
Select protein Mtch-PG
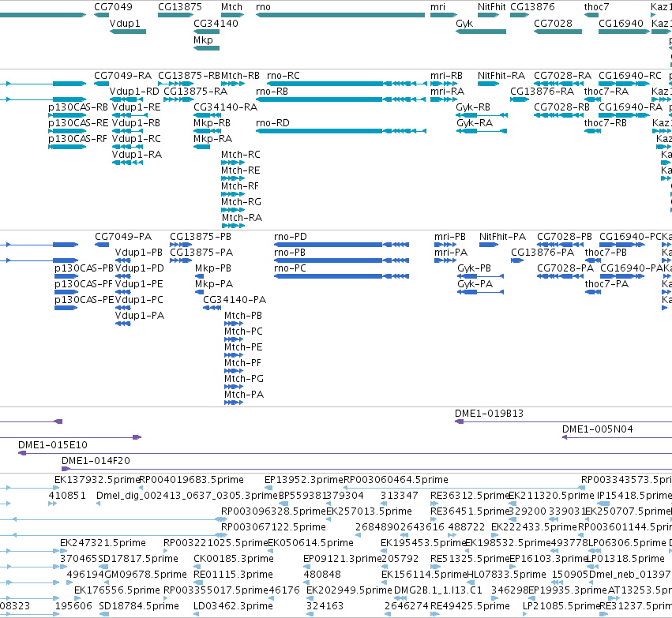coord(243,379)
